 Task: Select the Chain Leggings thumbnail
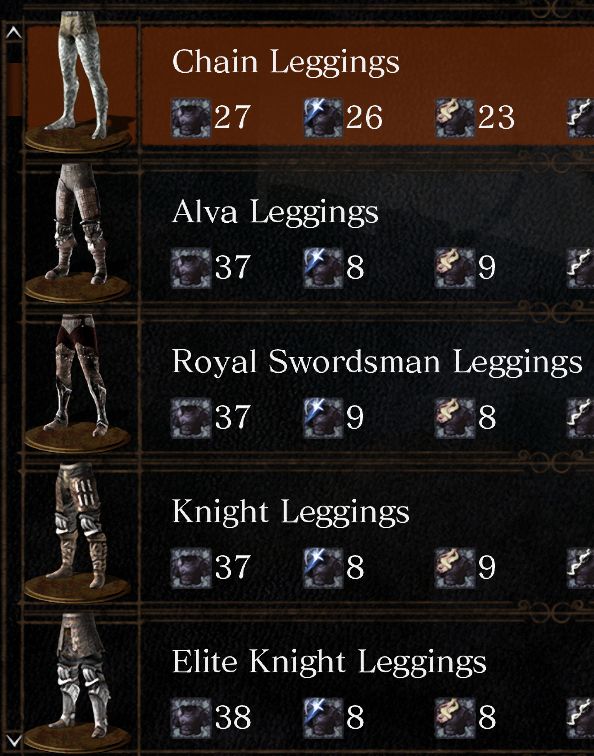[x=80, y=82]
